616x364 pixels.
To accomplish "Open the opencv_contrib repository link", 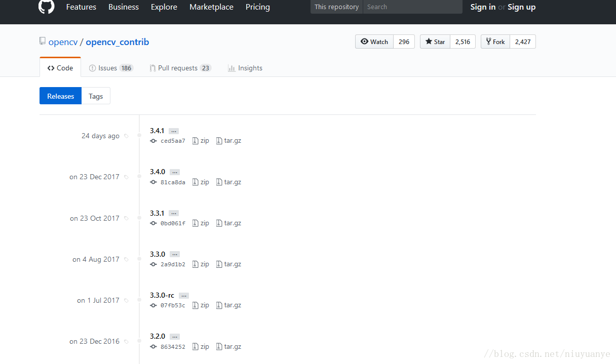I will [x=118, y=42].
